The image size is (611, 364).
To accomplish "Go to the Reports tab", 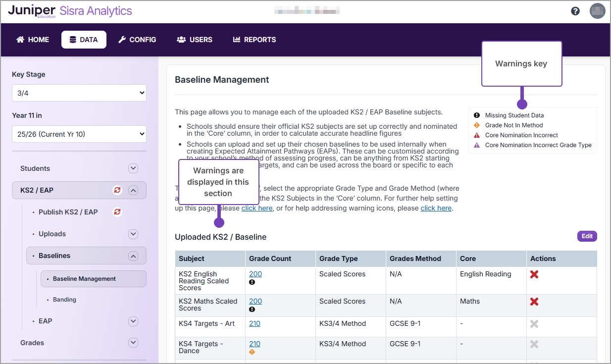I will click(255, 40).
